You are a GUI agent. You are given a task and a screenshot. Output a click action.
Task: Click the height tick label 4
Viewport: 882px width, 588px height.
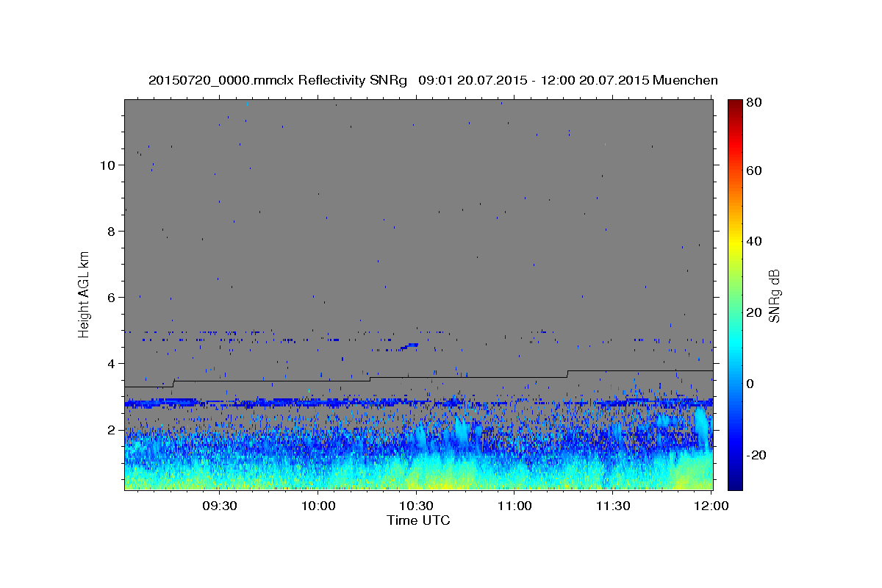coord(111,363)
